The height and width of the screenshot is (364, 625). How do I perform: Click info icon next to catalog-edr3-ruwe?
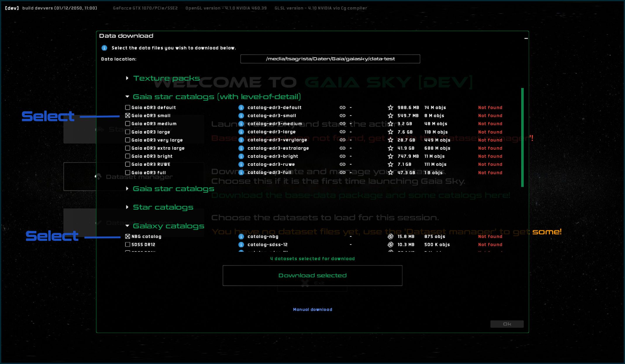click(x=241, y=164)
